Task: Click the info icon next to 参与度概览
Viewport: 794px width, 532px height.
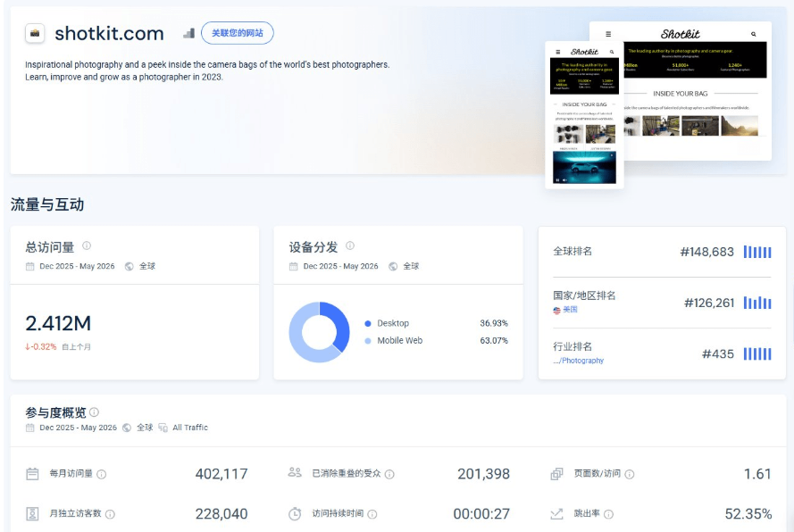Action: [94, 412]
